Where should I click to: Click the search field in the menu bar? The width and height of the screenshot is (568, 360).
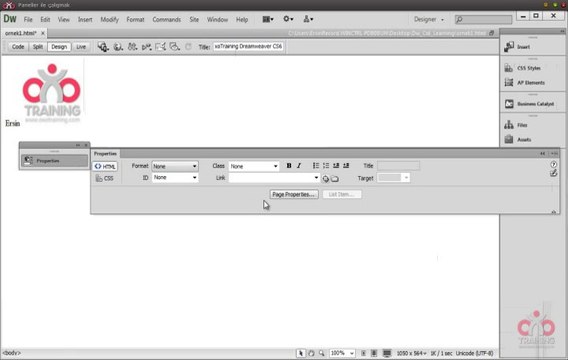(x=483, y=19)
